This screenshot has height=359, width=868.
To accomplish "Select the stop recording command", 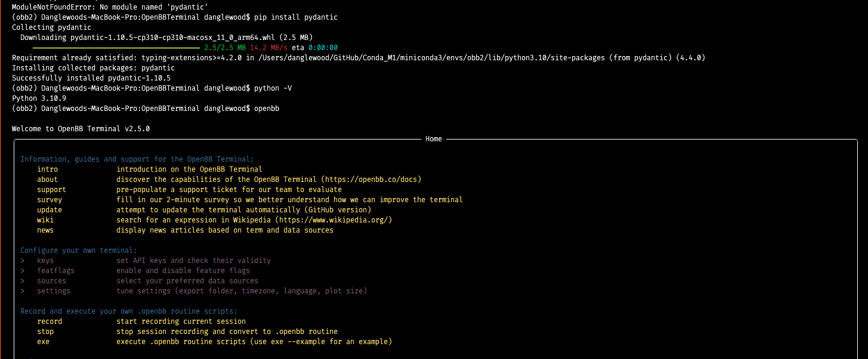I will (x=45, y=331).
